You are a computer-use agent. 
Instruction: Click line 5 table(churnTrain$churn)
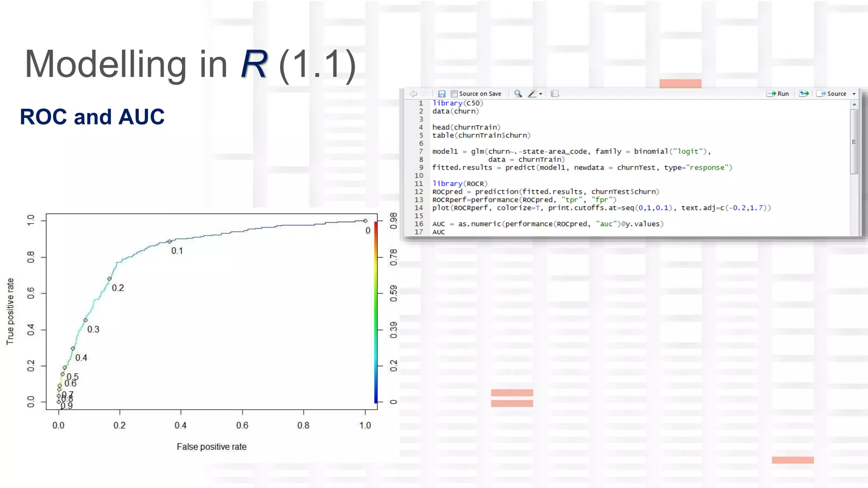[x=481, y=135]
